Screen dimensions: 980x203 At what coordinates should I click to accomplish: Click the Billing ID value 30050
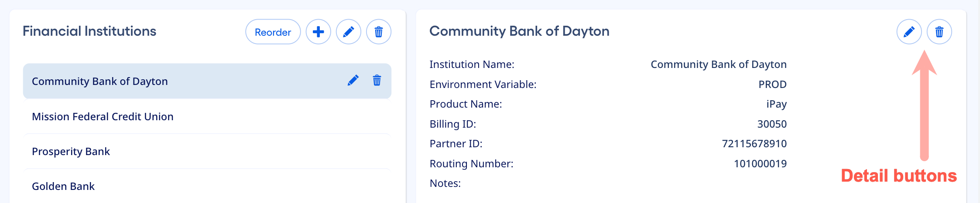pos(772,124)
